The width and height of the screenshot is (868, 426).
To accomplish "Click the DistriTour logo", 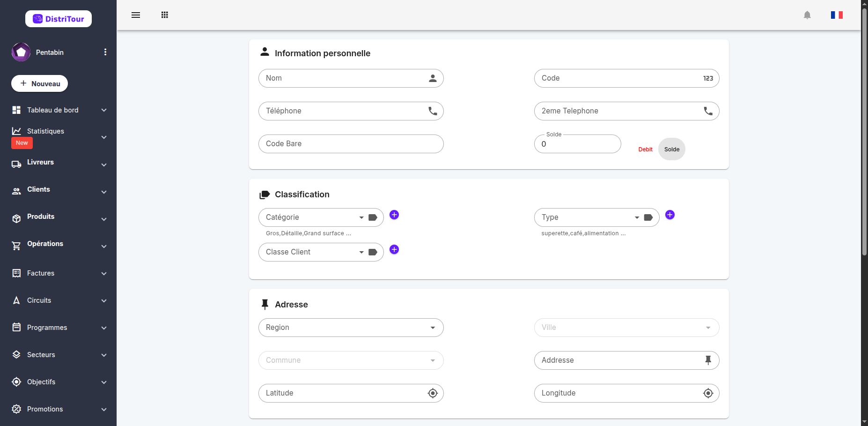I will pyautogui.click(x=59, y=19).
